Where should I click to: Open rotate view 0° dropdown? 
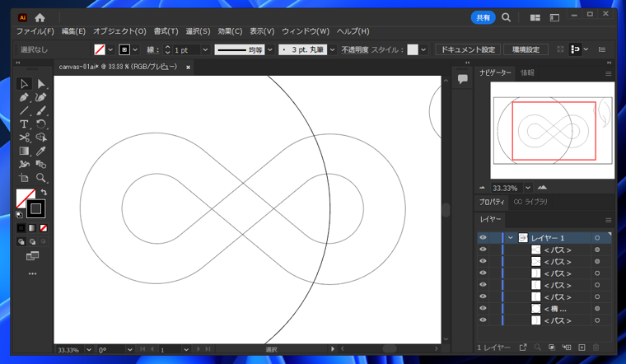[x=130, y=350]
